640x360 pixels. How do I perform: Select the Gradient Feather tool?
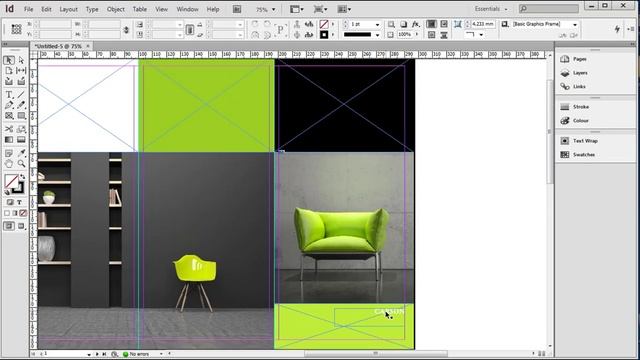tap(21, 140)
